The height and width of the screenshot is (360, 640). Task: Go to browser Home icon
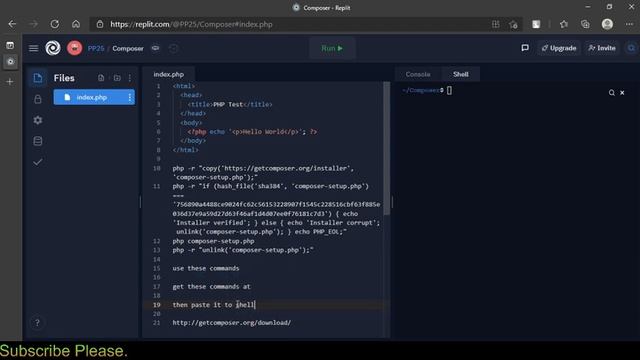[x=76, y=24]
